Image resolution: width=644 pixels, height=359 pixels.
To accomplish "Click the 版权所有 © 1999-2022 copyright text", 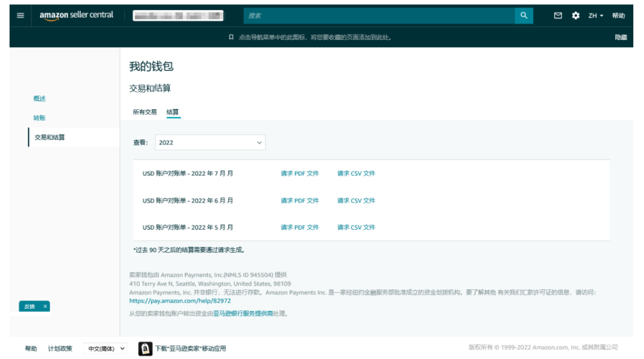I will [543, 348].
